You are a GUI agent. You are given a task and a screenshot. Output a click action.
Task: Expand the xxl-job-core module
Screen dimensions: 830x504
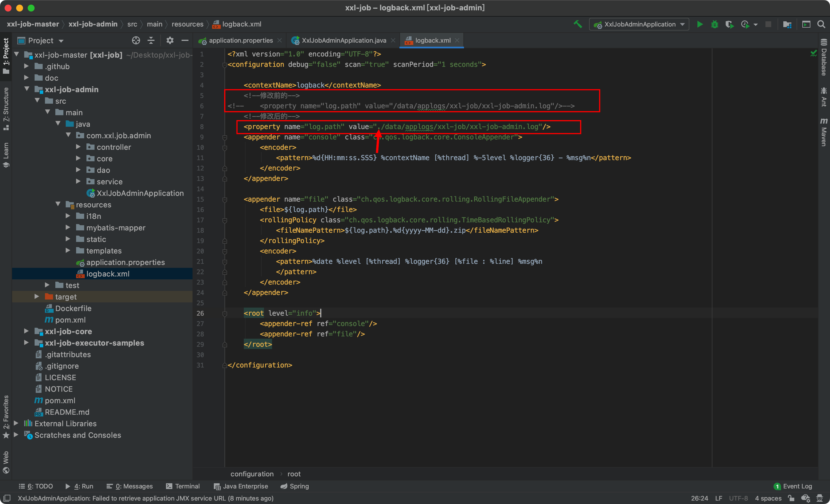point(27,331)
